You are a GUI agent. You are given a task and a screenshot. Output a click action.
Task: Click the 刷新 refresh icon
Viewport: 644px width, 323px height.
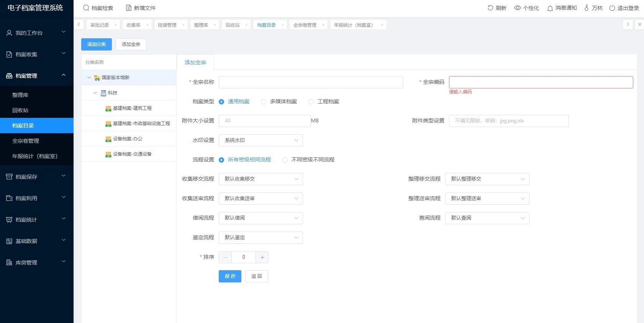(490, 8)
